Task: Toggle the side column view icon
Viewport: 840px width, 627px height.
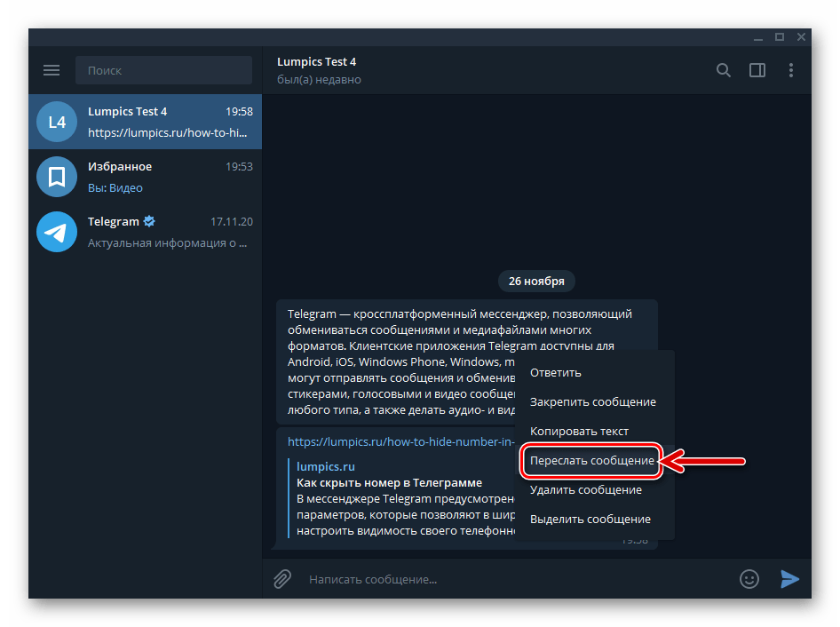Action: point(757,70)
